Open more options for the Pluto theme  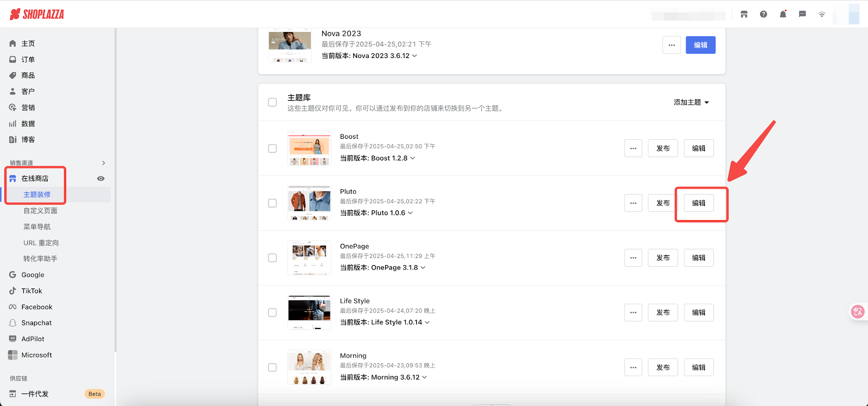click(x=633, y=203)
